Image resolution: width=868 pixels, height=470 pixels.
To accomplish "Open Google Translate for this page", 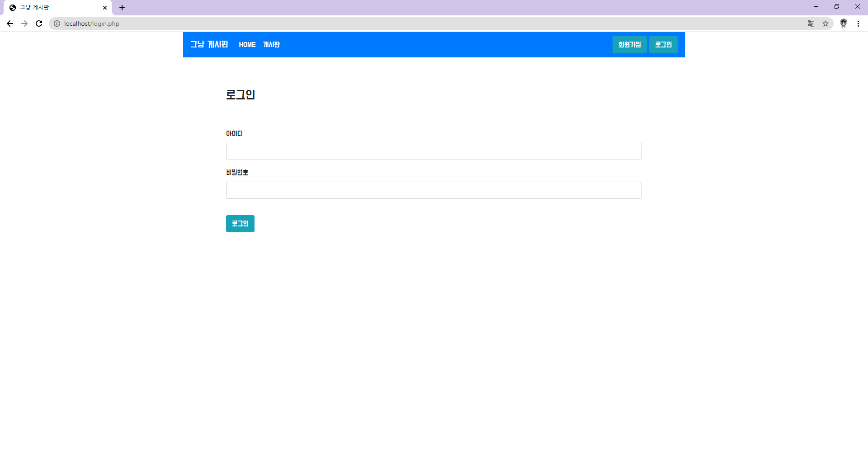I will click(x=811, y=23).
